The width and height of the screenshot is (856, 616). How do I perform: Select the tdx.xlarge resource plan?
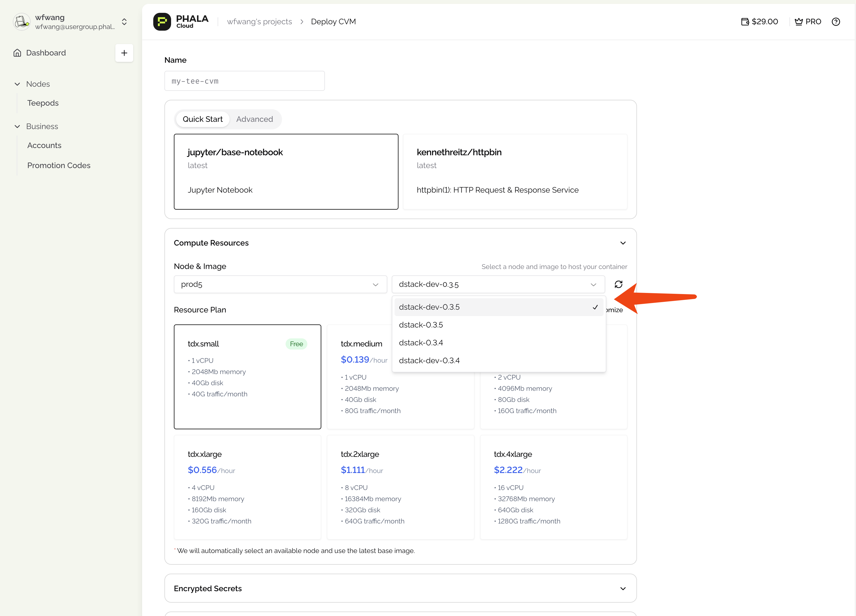pyautogui.click(x=247, y=487)
